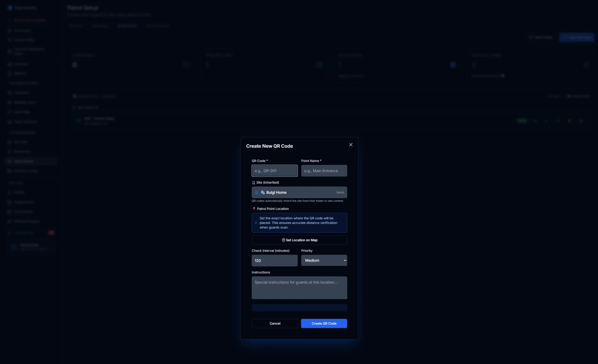598x364 pixels.
Task: Close the Create New QR Code dialog
Action: 351,144
